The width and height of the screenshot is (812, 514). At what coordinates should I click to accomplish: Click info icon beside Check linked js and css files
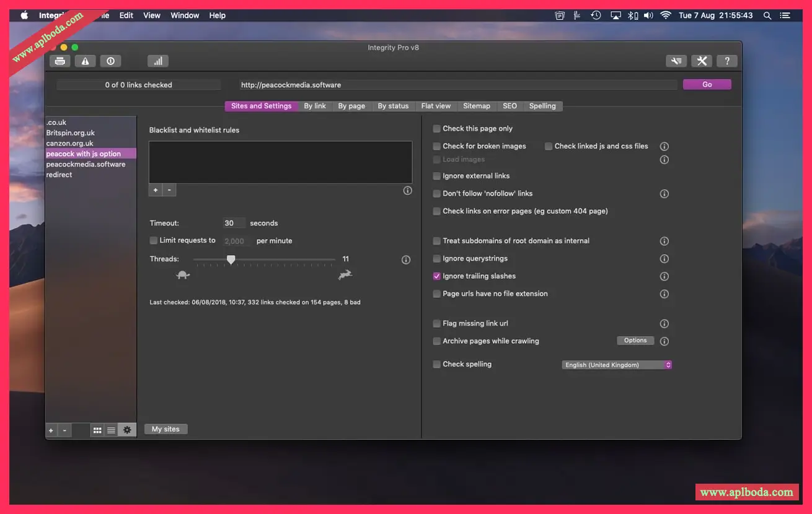pos(664,147)
